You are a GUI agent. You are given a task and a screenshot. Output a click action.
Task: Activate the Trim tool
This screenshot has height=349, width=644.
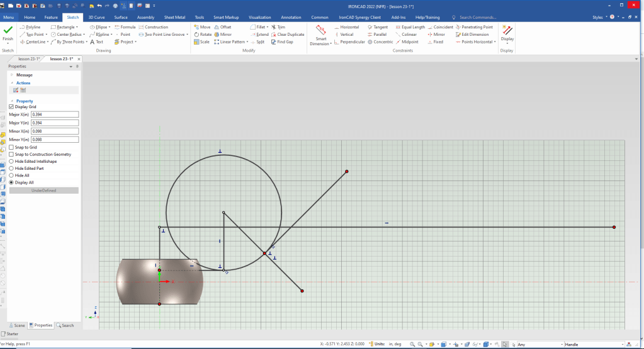278,27
